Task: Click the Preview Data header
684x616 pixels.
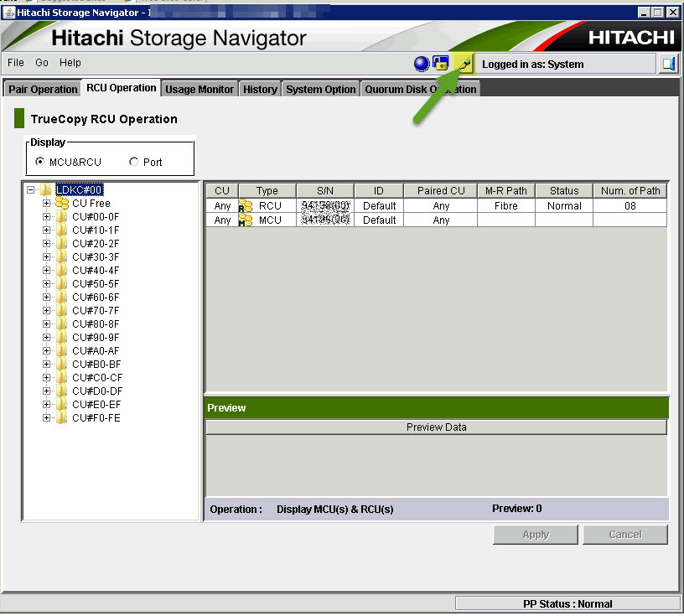Action: 436,427
